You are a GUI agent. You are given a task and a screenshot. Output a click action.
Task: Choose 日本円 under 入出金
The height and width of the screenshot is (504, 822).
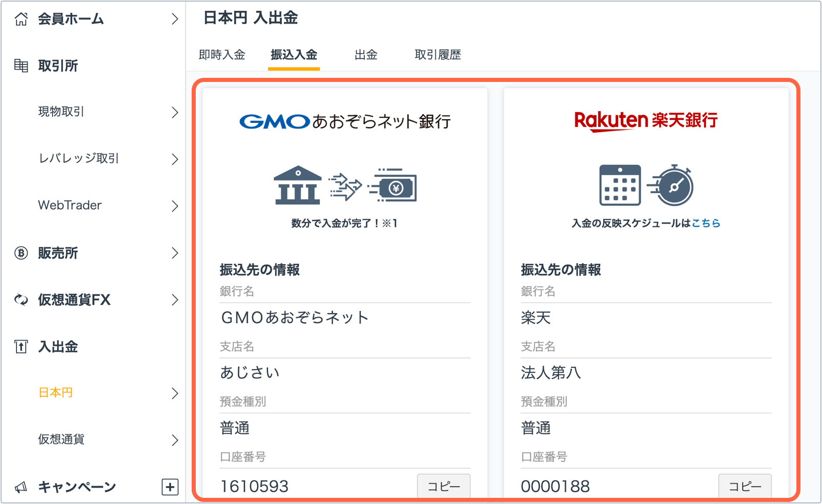click(x=55, y=393)
